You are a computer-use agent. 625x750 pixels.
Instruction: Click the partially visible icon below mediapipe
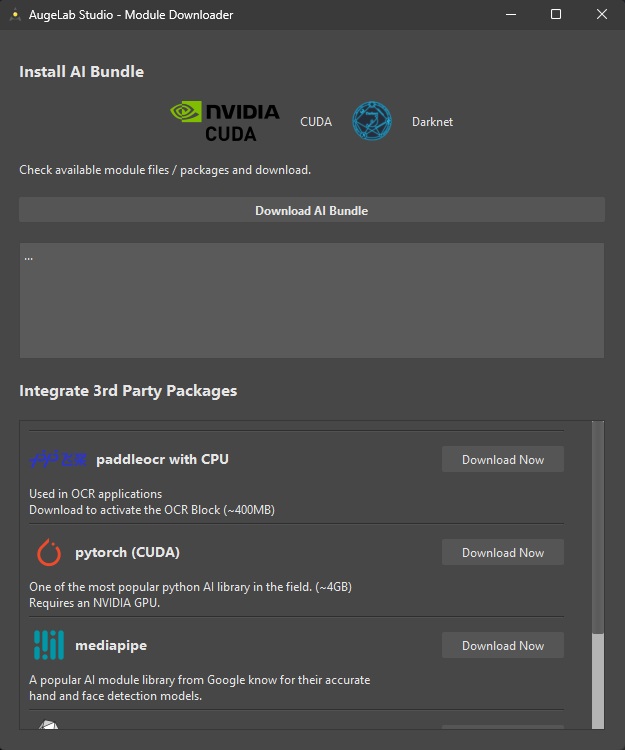(48, 726)
